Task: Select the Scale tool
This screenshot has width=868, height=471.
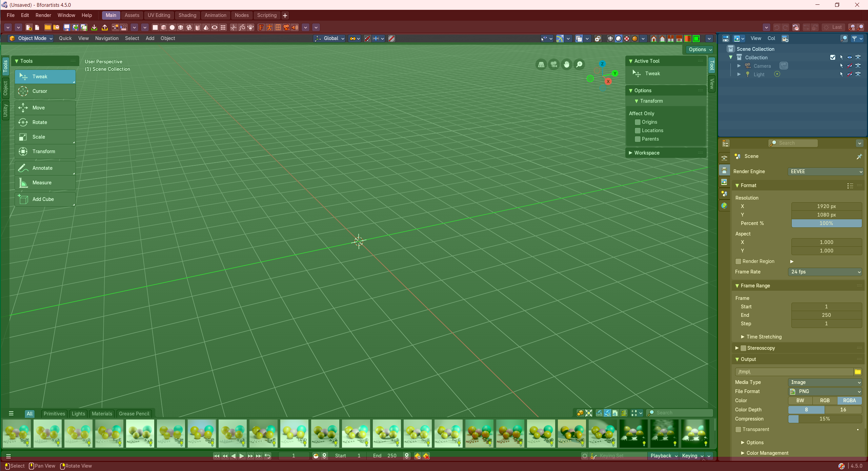Action: [x=45, y=137]
